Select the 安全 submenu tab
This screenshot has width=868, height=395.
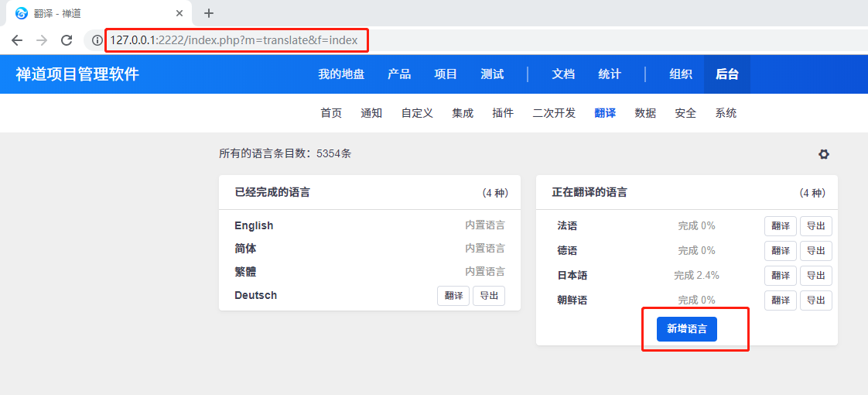coord(685,113)
